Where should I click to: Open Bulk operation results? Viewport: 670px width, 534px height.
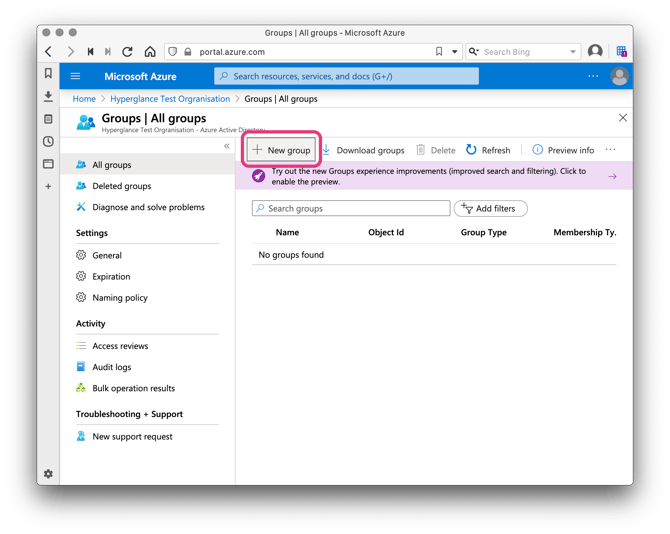[133, 388]
